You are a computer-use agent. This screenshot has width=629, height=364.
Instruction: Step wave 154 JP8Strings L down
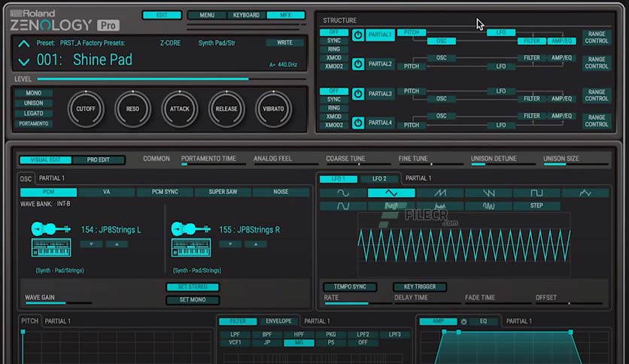click(91, 244)
